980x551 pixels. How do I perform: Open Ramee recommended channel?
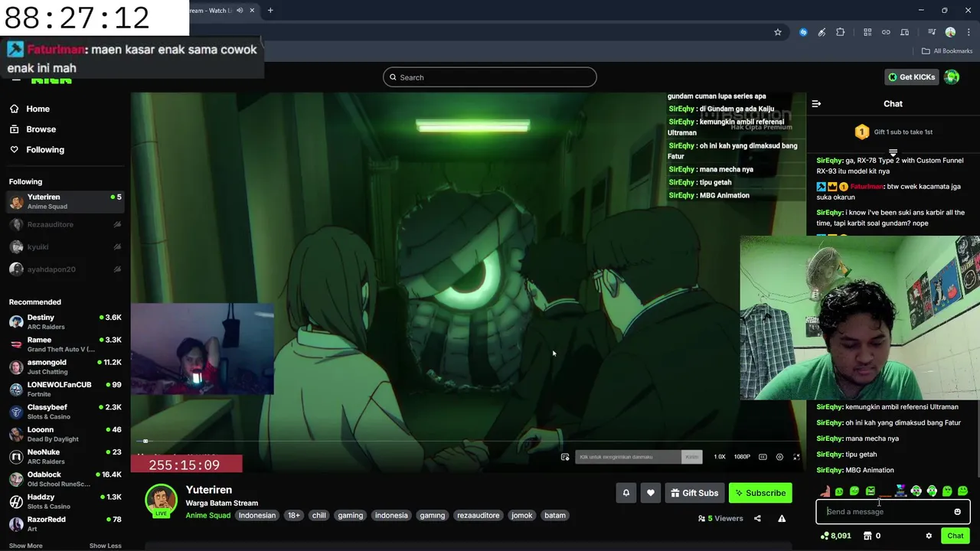[65, 344]
